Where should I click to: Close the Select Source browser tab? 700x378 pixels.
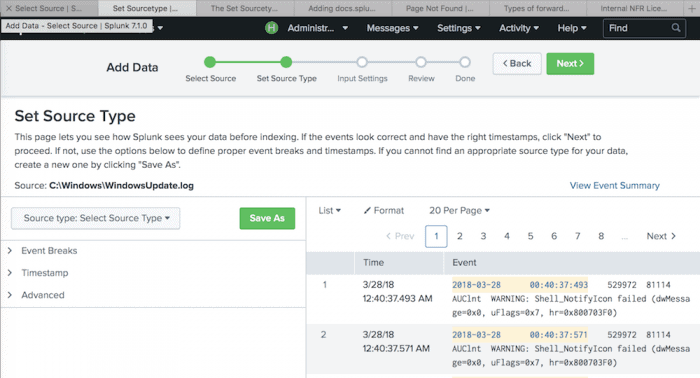tap(8, 8)
